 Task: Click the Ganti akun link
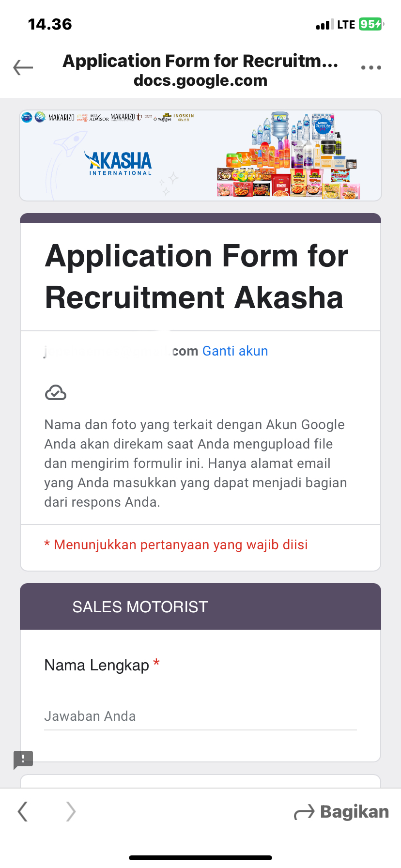coord(235,351)
